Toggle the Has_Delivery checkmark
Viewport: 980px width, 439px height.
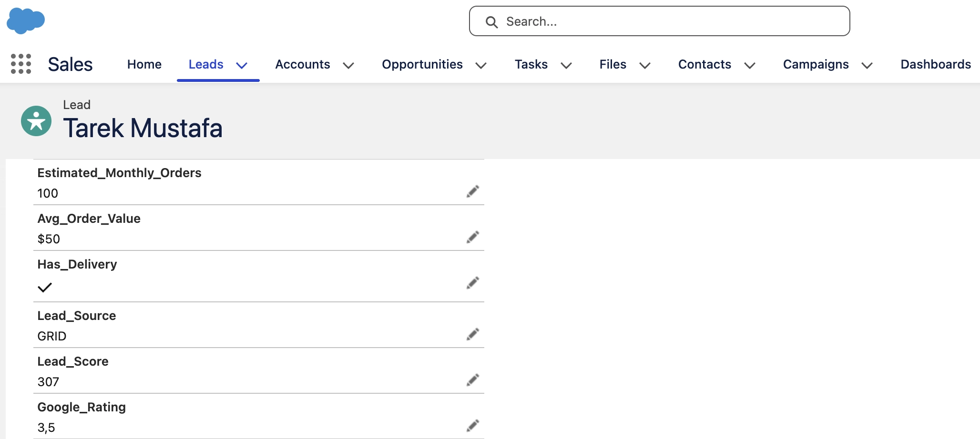(45, 288)
